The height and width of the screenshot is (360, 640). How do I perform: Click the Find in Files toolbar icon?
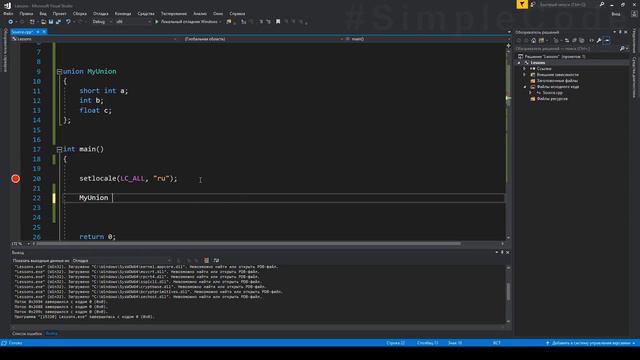pyautogui.click(x=229, y=22)
